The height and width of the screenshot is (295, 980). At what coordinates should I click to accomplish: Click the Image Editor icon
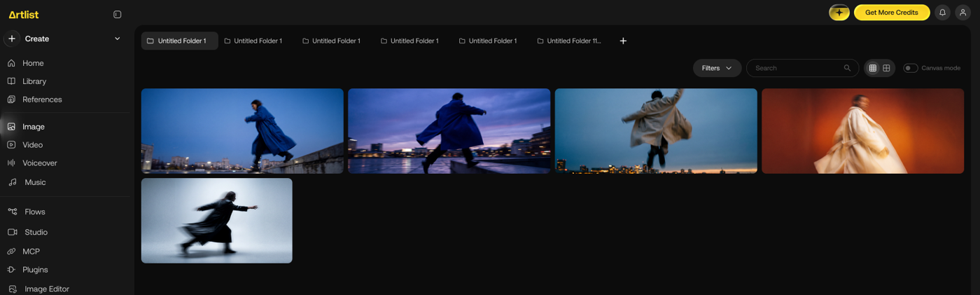(12, 289)
